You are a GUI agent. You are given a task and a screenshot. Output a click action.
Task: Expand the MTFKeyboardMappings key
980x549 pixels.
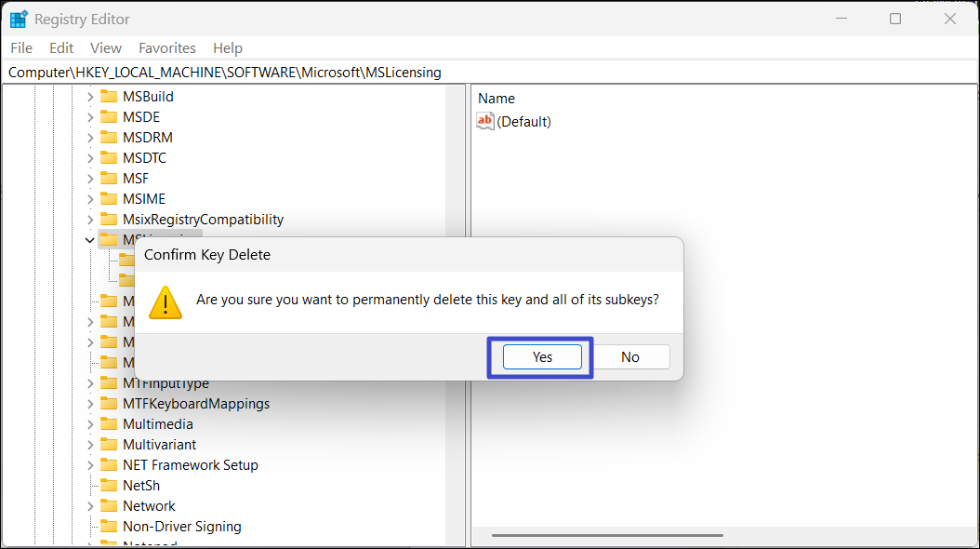(90, 404)
